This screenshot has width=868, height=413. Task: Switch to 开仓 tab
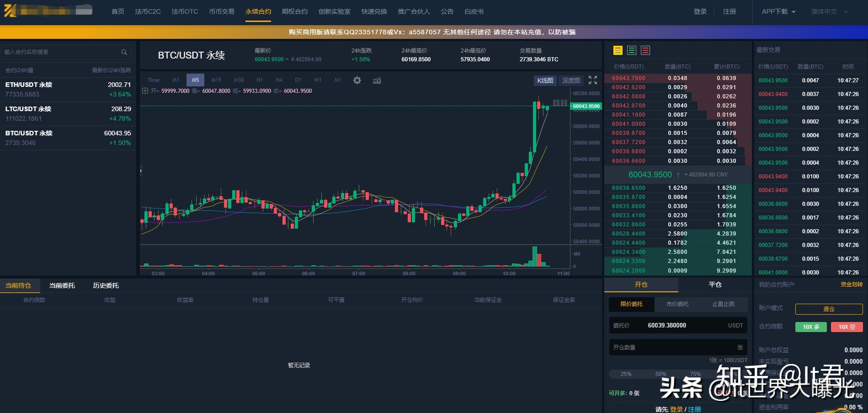click(641, 284)
